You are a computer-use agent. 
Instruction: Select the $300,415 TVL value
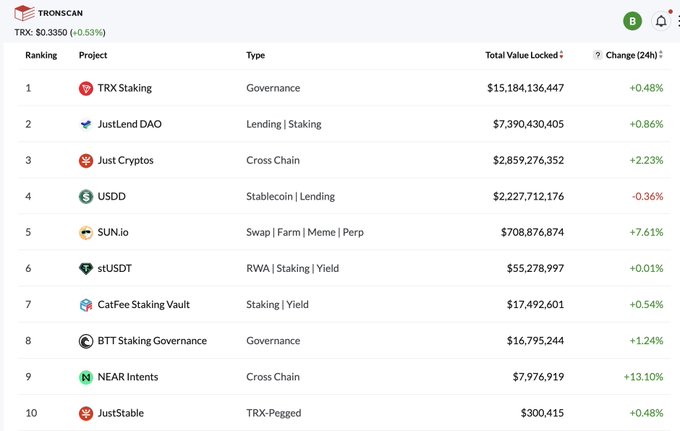(x=543, y=413)
